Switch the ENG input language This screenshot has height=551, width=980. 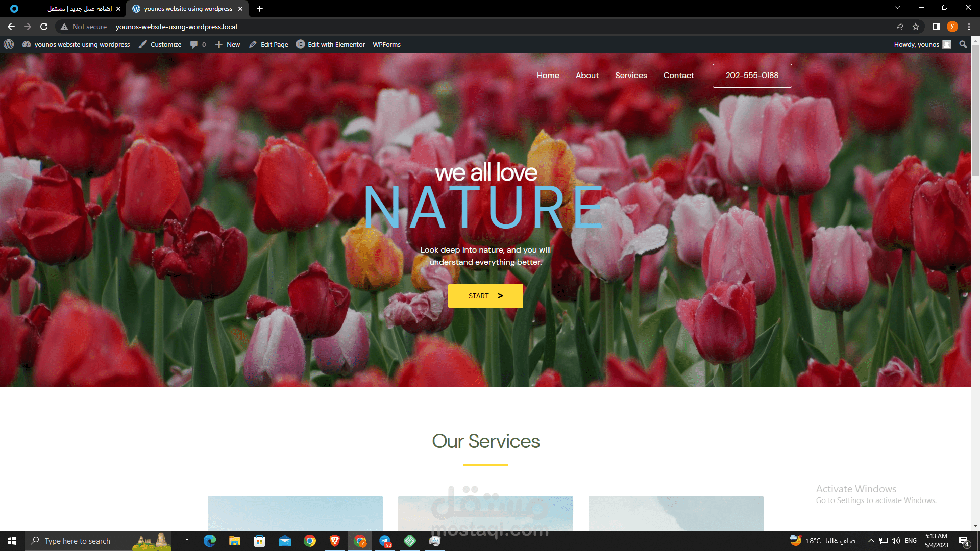click(911, 541)
